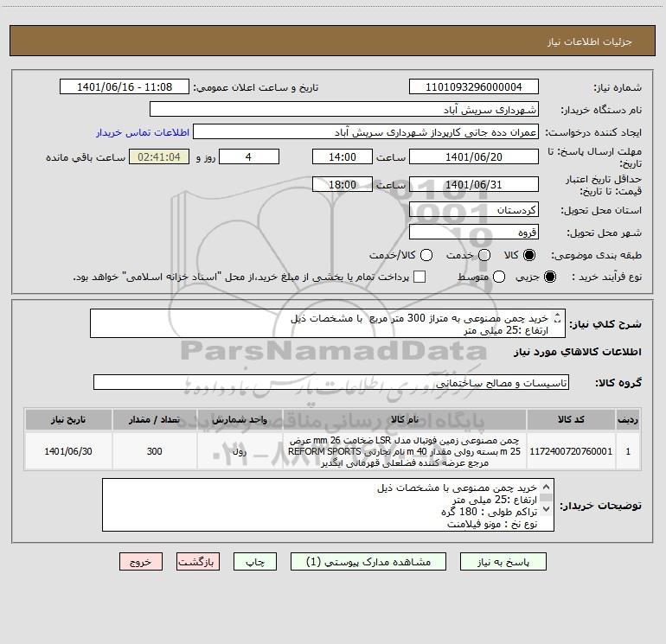Click the واحد شمارش column header
Image resolution: width=666 pixels, height=644 pixels.
240,420
